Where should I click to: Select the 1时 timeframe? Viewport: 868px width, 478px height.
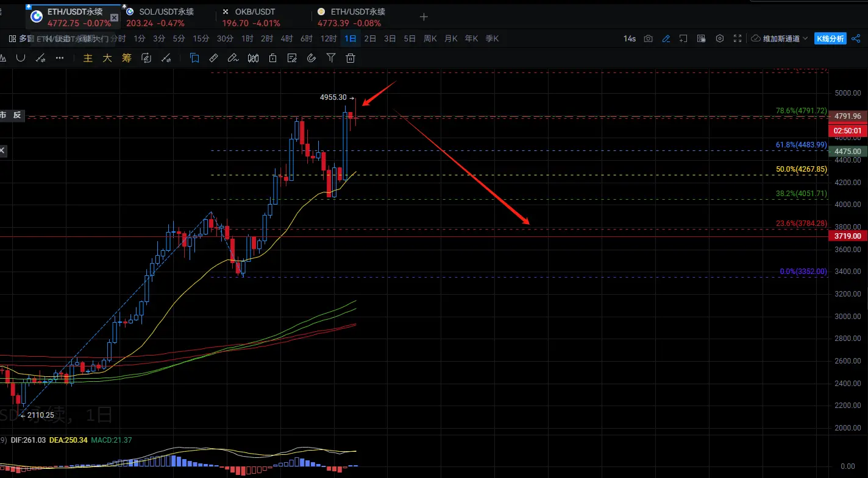tap(247, 38)
